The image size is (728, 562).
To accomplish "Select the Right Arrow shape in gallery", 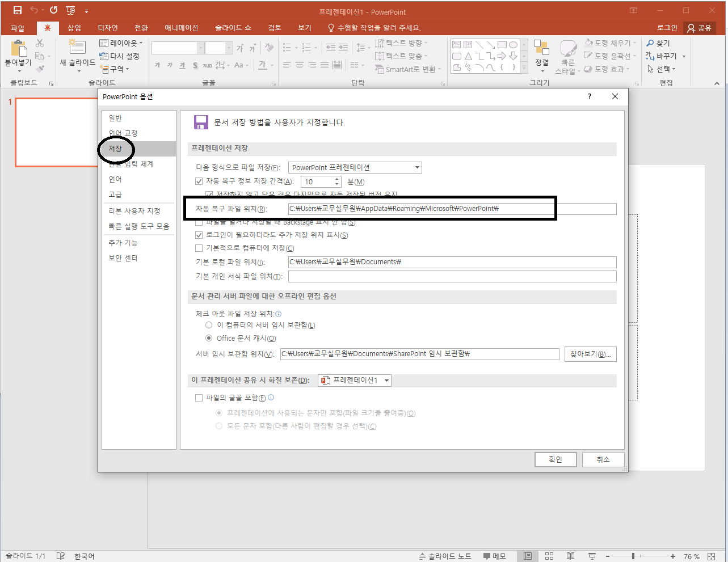I will click(x=502, y=56).
